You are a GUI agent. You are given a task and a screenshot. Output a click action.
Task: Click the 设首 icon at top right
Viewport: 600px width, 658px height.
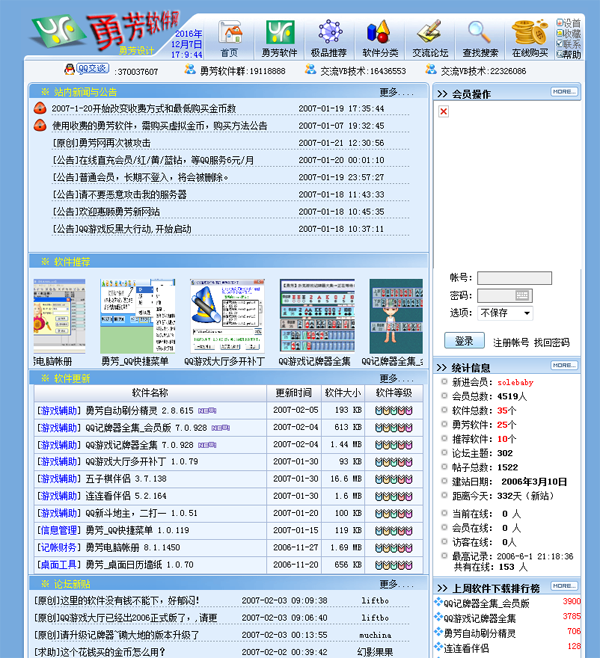coord(559,23)
